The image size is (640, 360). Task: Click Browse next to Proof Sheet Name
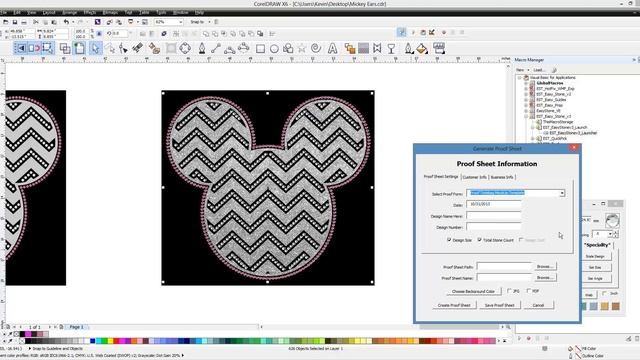pyautogui.click(x=545, y=278)
